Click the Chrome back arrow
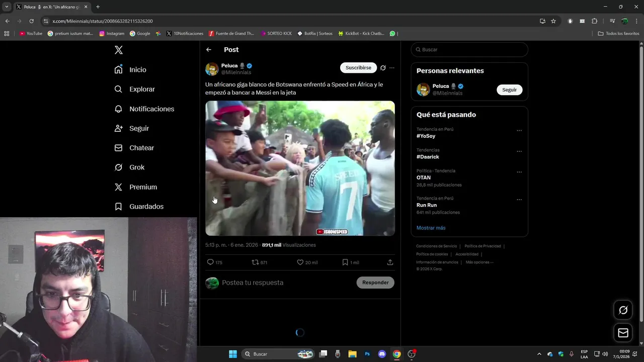This screenshot has height=362, width=644. 7,21
